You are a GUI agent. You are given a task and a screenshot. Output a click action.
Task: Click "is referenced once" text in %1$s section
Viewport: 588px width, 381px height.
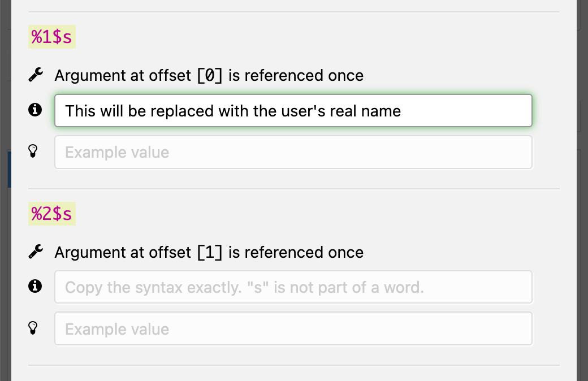point(296,75)
